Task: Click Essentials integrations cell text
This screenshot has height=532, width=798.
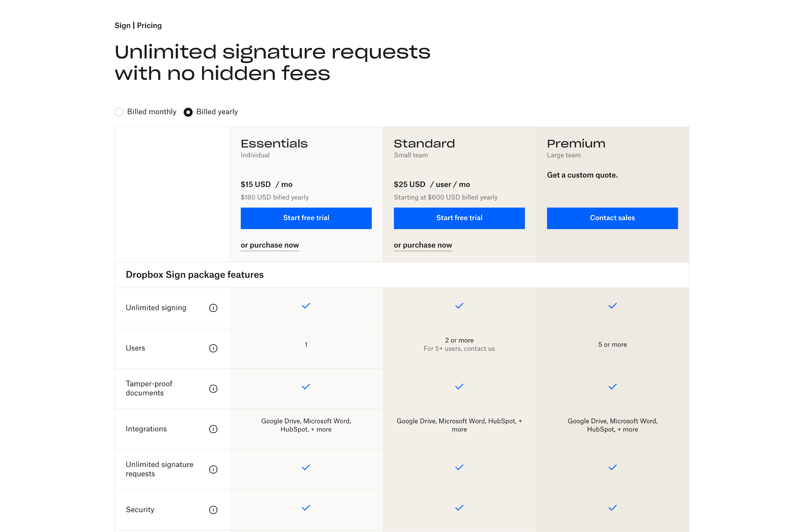Action: point(306,425)
